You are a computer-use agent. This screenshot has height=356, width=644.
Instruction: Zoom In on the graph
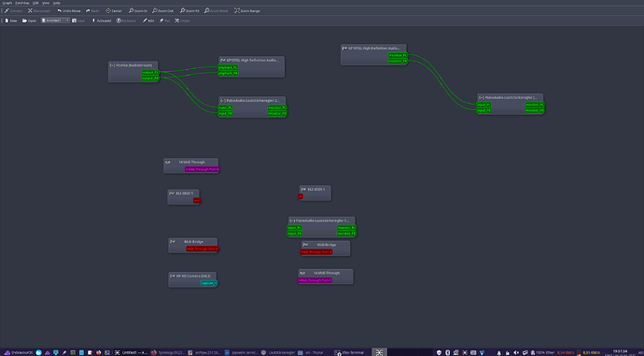pos(138,10)
